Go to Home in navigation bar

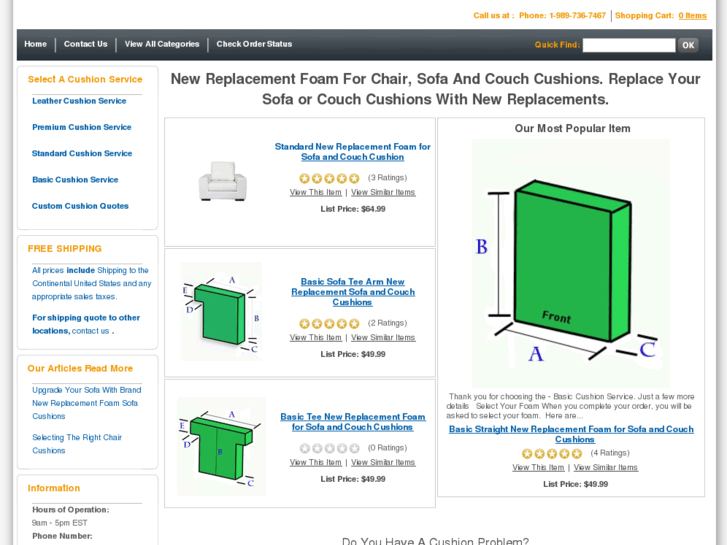click(36, 44)
